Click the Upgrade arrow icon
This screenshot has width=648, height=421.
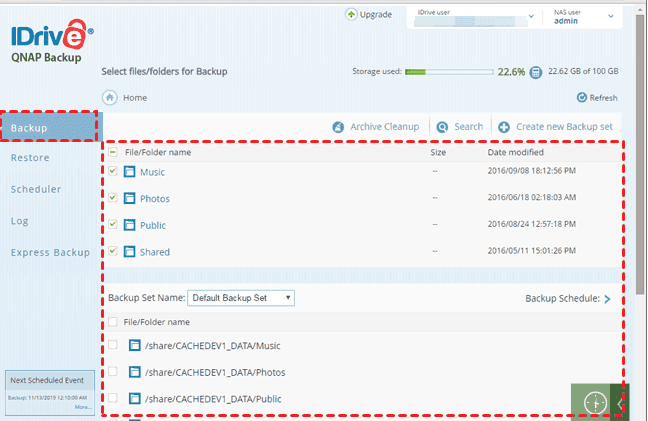351,14
